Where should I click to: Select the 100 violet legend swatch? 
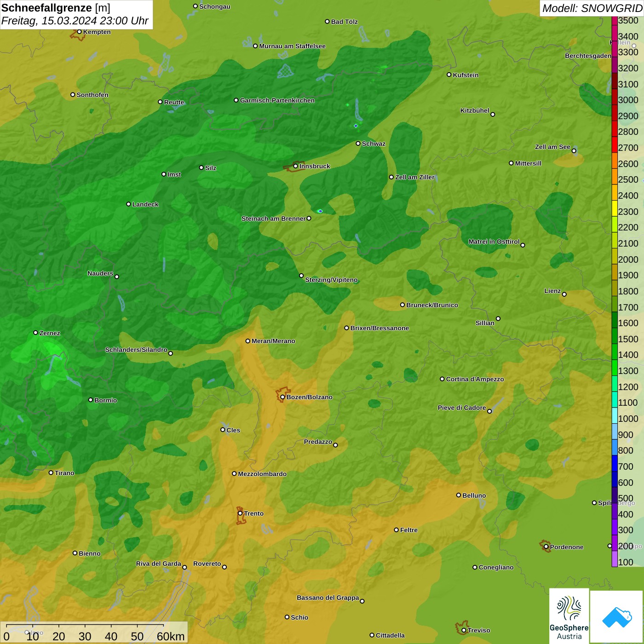click(x=614, y=559)
